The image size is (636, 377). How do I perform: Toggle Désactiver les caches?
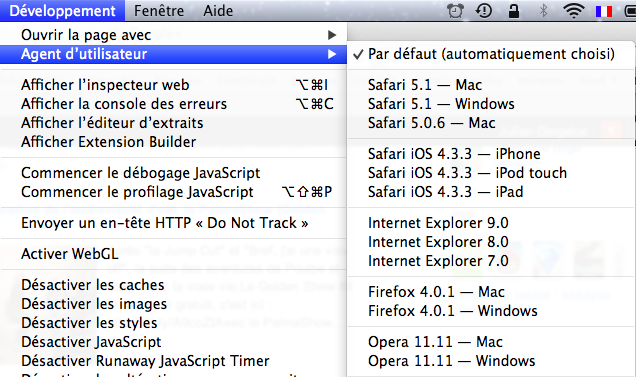174,285
